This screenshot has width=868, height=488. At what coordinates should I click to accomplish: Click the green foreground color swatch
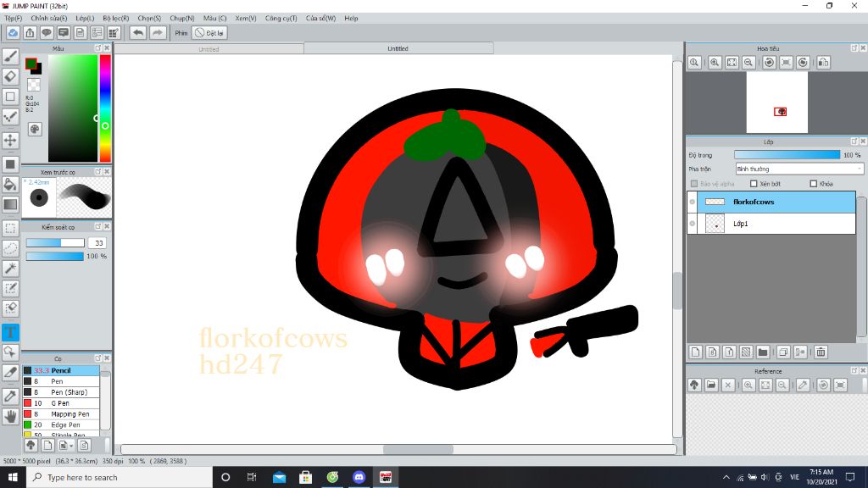31,63
